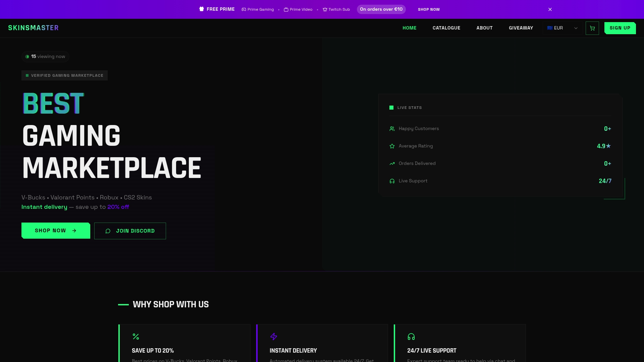644x362 pixels.
Task: Click the Prime Gaming controller icon
Action: point(244,9)
